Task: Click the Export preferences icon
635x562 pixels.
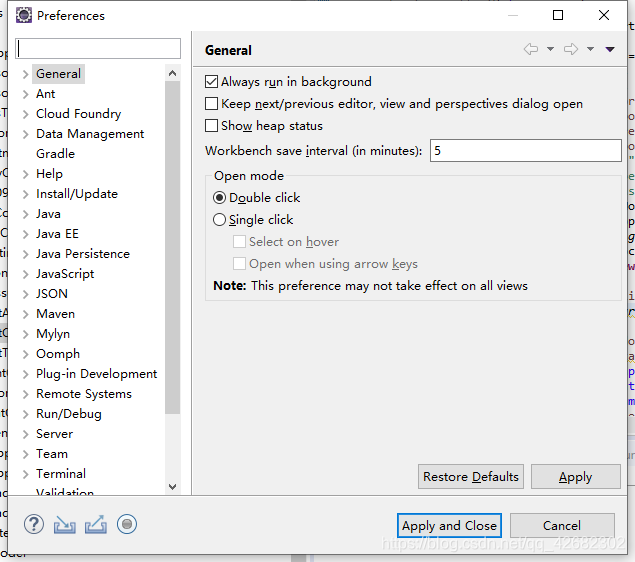Action: [x=96, y=525]
